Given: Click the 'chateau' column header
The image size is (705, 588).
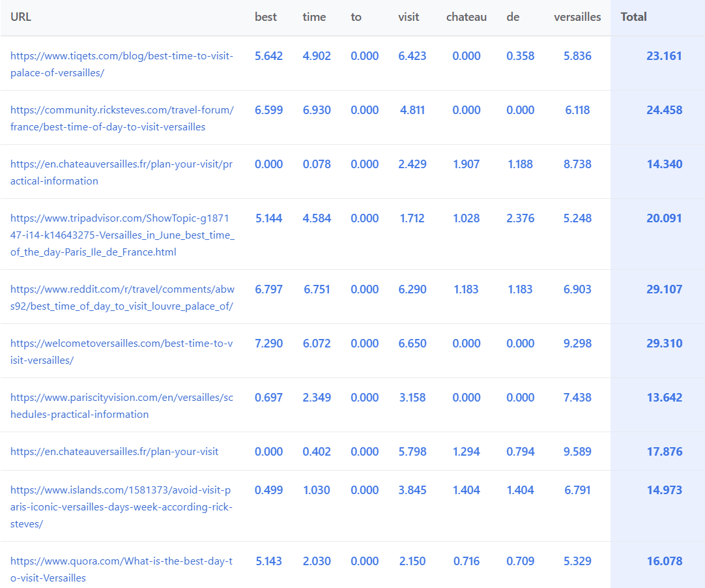Looking at the screenshot, I should point(467,17).
